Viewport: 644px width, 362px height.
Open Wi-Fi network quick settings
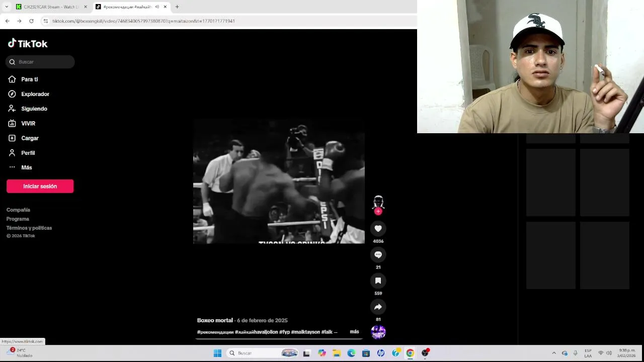point(601,353)
